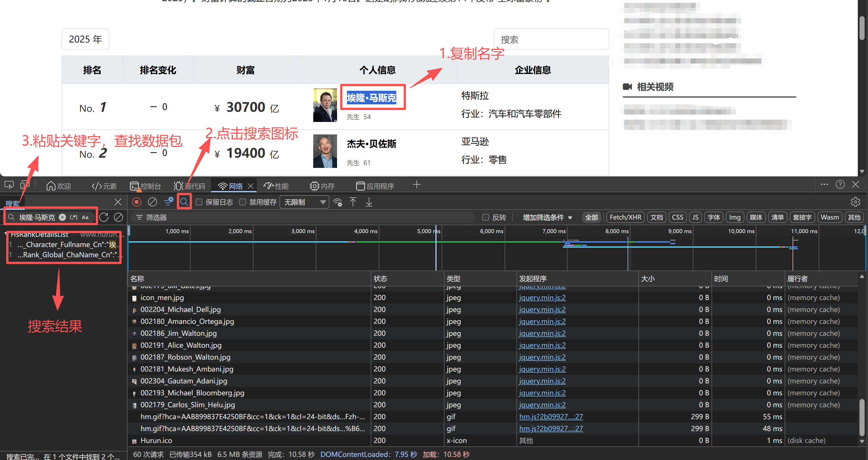Open jquery.min.js:2 initiator link for icon_men.jpg
The width and height of the screenshot is (868, 460).
542,297
